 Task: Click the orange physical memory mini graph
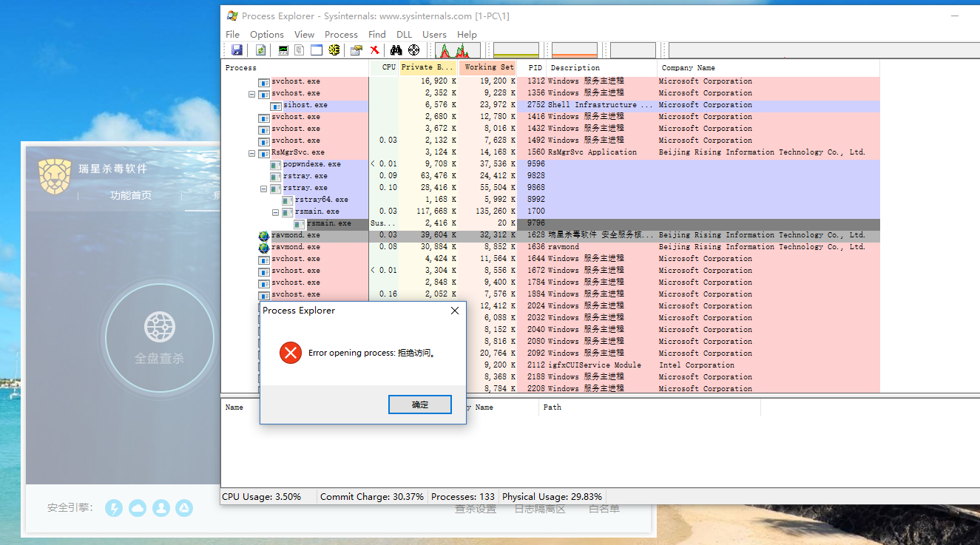point(575,50)
